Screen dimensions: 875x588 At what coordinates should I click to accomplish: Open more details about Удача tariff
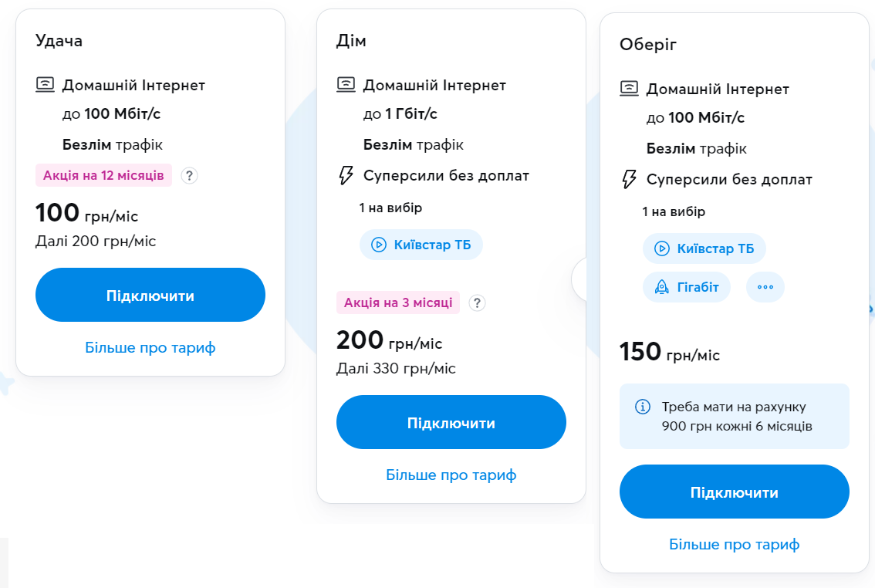(150, 347)
